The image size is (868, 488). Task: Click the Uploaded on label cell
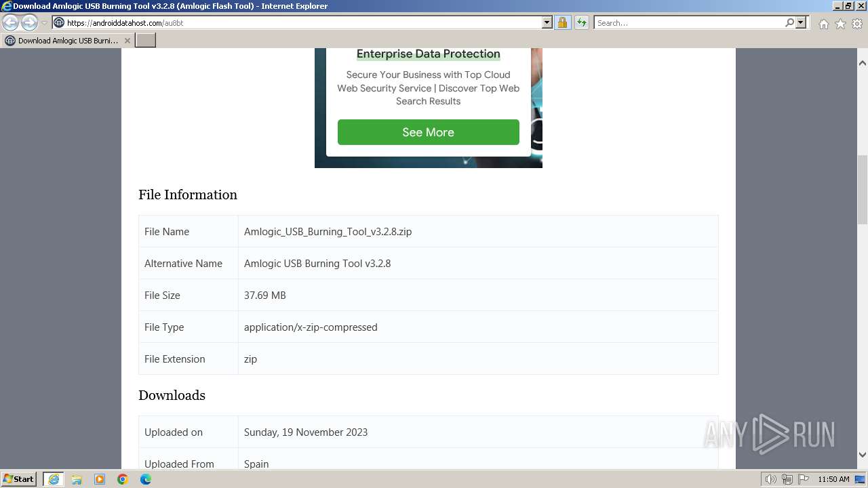[189, 432]
